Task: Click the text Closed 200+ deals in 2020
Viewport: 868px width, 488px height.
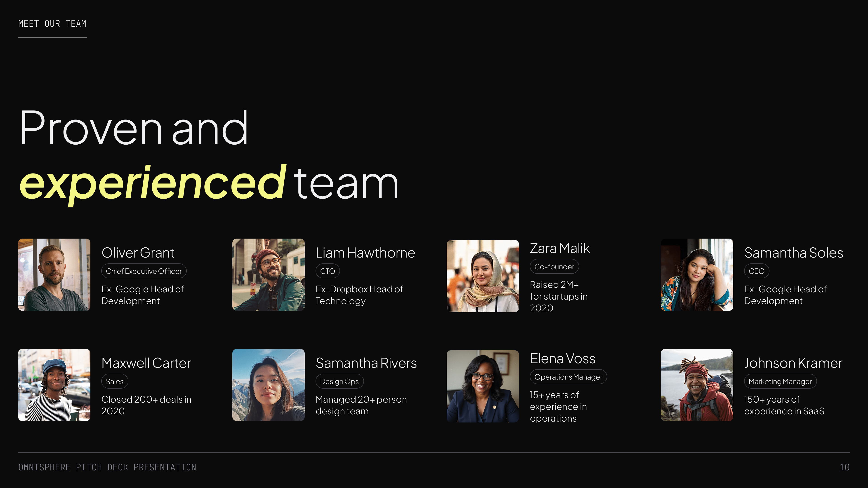Action: [x=146, y=405]
